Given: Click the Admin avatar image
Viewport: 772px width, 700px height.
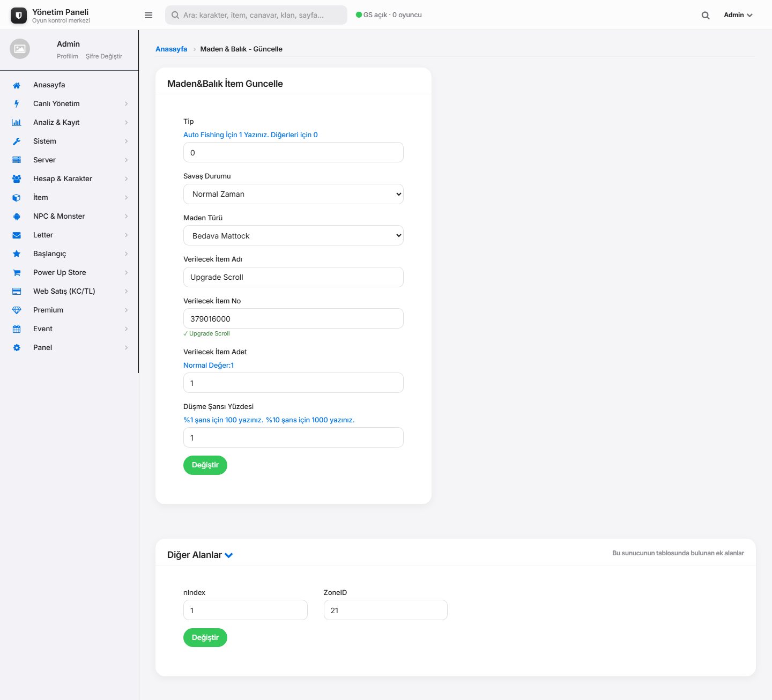Looking at the screenshot, I should pyautogui.click(x=20, y=49).
